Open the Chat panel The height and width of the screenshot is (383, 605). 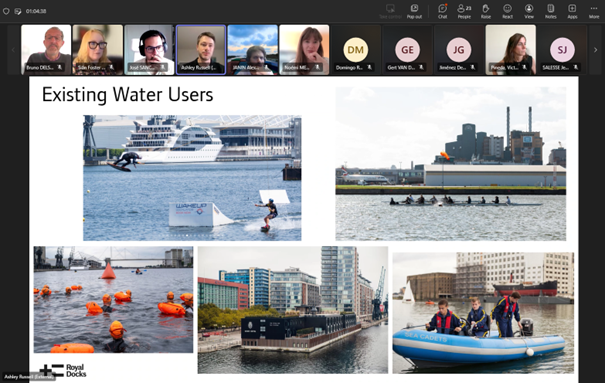(x=443, y=11)
